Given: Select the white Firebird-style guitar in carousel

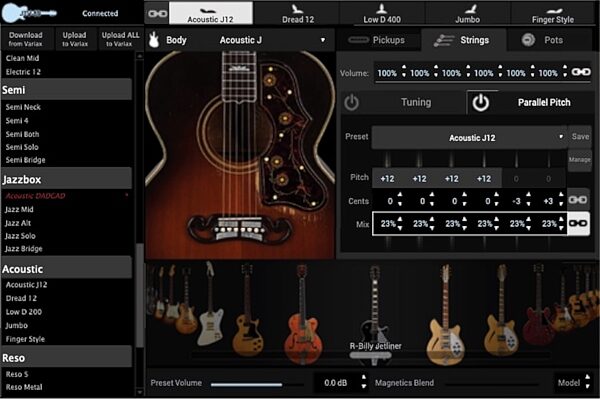Looking at the screenshot, I should click(210, 304).
